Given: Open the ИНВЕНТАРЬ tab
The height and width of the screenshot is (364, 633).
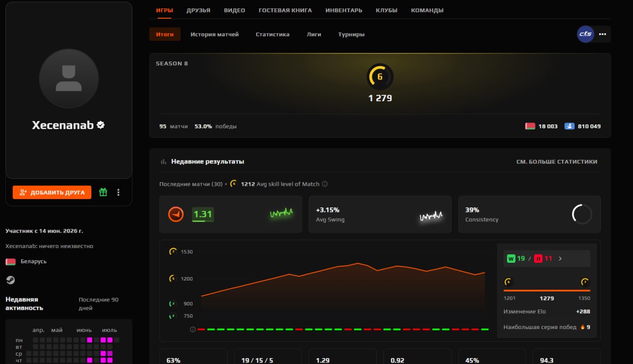Looking at the screenshot, I should (x=344, y=10).
